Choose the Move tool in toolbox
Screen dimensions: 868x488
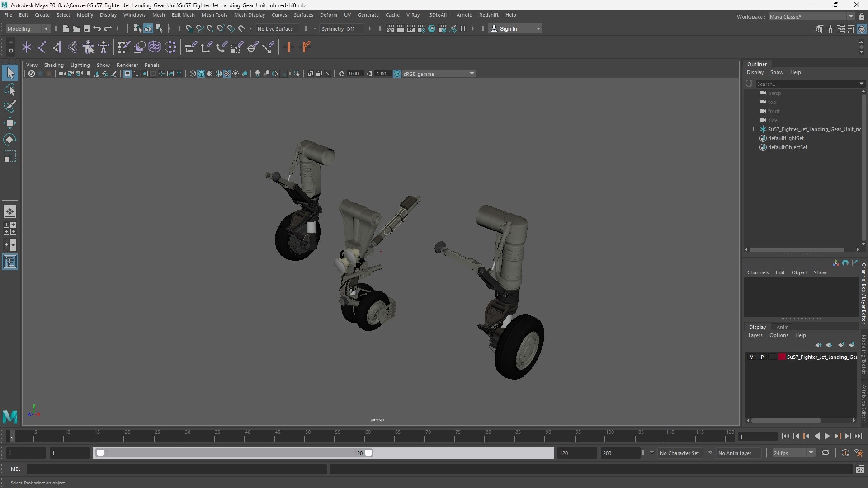(x=10, y=123)
